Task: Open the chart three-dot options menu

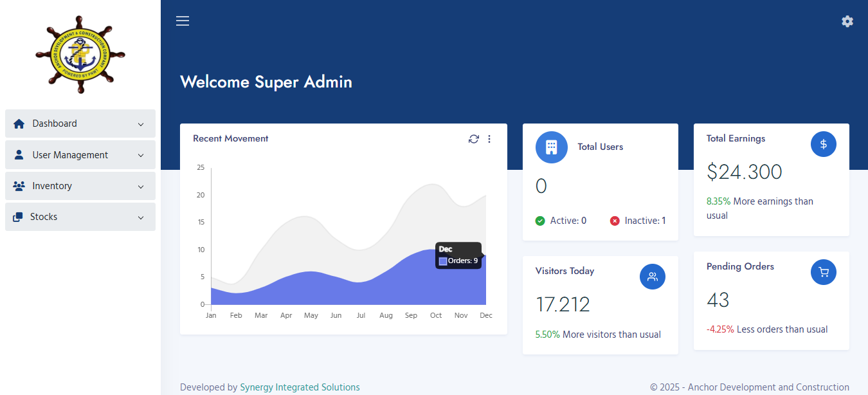Action: 489,139
